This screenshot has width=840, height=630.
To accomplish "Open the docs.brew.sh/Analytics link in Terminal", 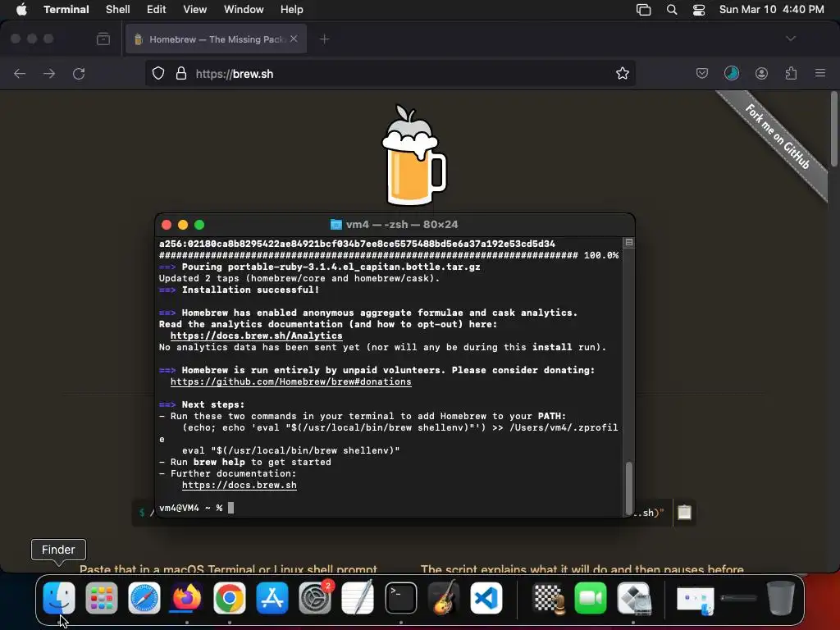I will click(256, 336).
